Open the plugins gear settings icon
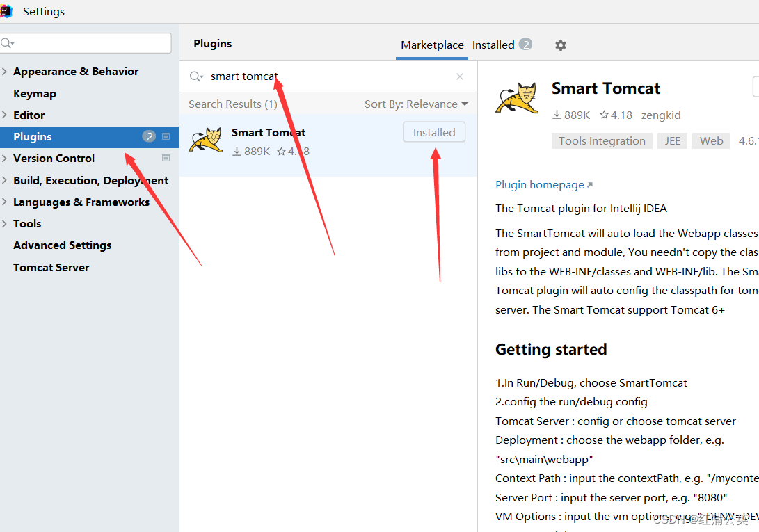Viewport: 759px width, 532px height. tap(561, 45)
